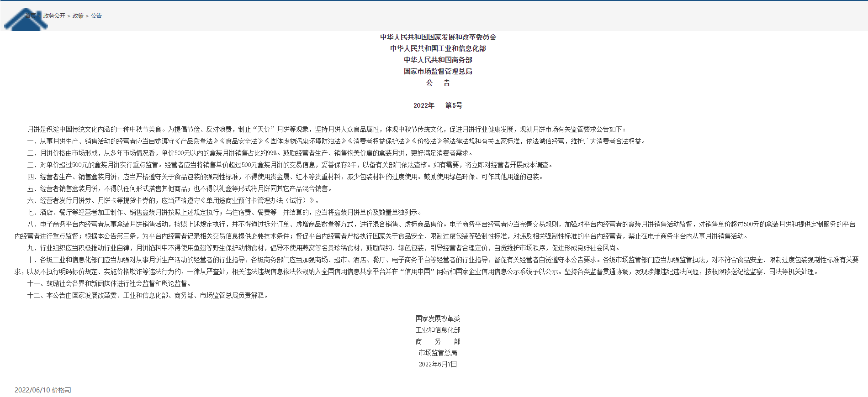Select the 公告 breadcrumb link
This screenshot has width=868, height=397.
coord(96,16)
